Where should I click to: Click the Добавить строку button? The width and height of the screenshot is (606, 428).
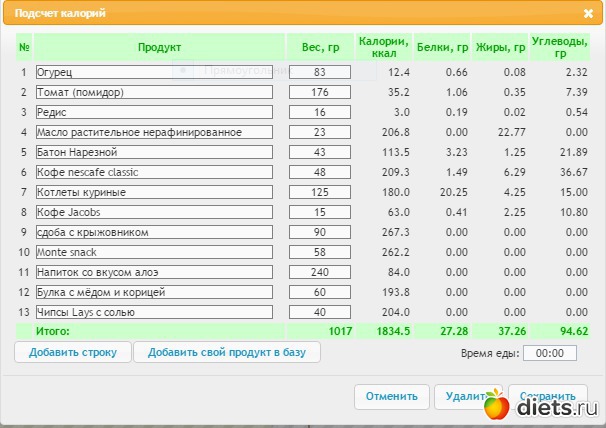[x=73, y=352]
